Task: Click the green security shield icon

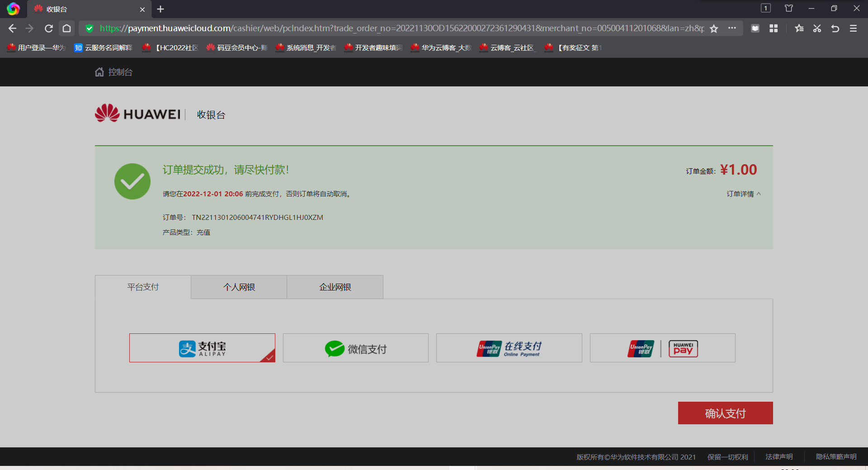Action: (x=90, y=28)
